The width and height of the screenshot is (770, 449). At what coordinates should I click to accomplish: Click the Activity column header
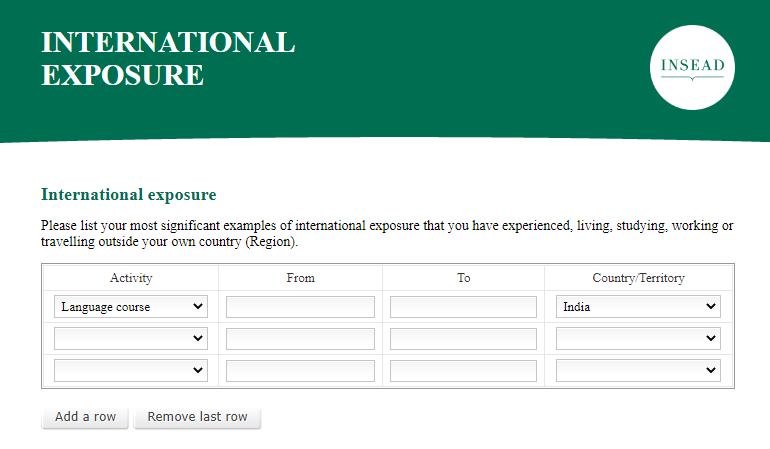pos(131,278)
